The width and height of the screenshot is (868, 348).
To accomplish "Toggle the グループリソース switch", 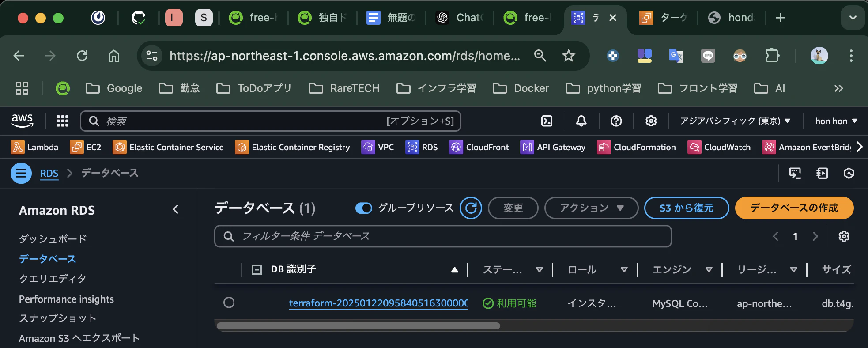I will pyautogui.click(x=364, y=208).
